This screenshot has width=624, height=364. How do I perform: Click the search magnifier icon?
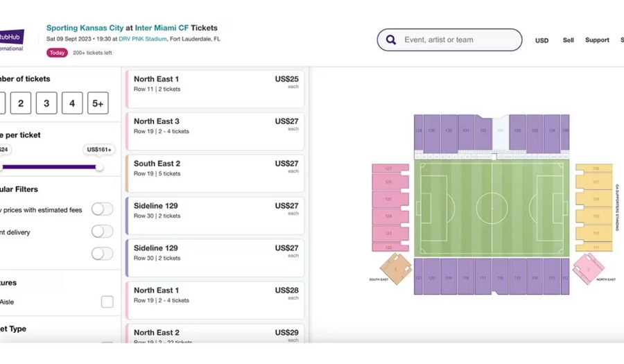coord(391,40)
